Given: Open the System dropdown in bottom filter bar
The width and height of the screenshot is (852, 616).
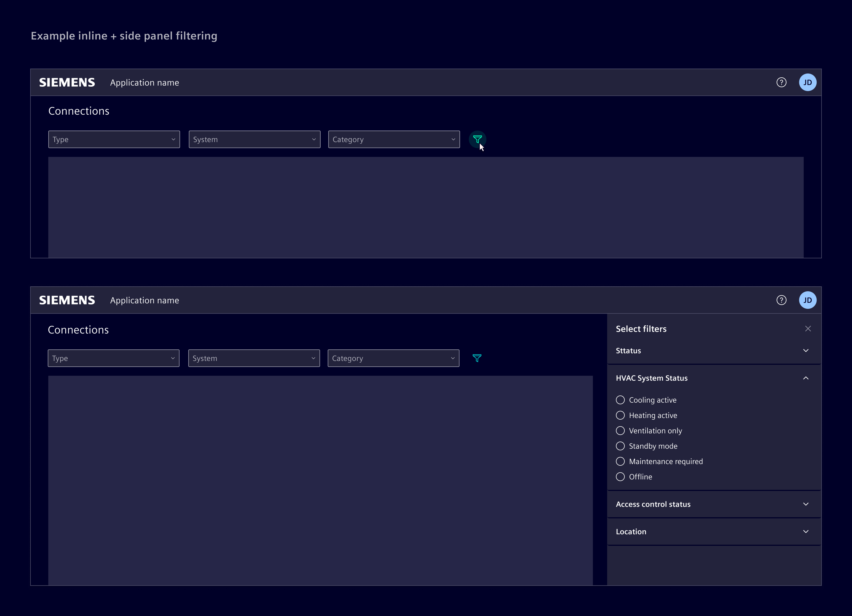Looking at the screenshot, I should (x=254, y=358).
